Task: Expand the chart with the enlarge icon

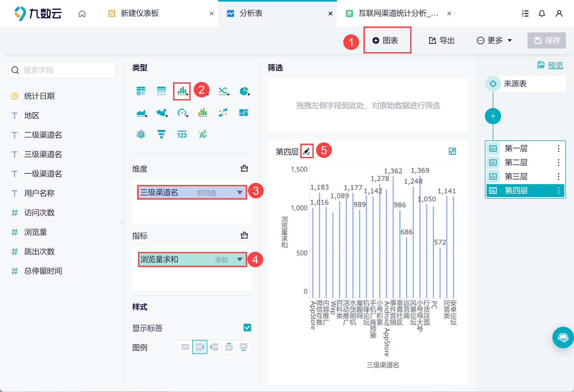Action: click(452, 151)
